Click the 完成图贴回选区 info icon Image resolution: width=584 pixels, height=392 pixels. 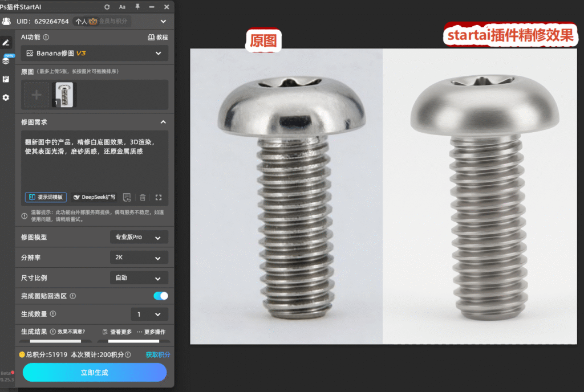click(x=73, y=296)
